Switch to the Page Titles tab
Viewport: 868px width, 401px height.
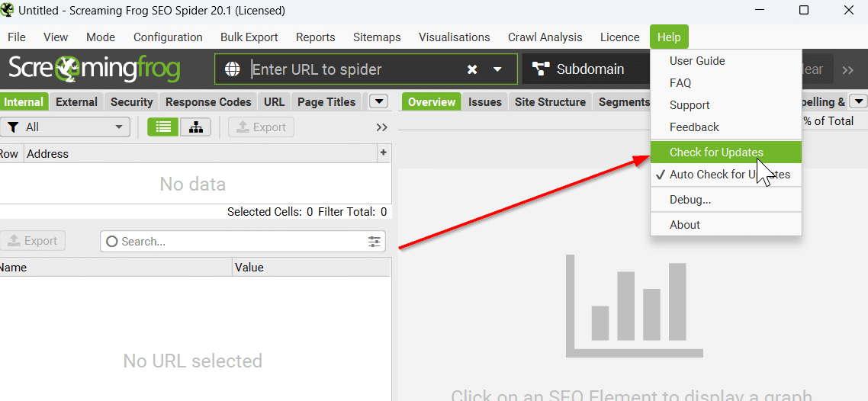(x=326, y=101)
